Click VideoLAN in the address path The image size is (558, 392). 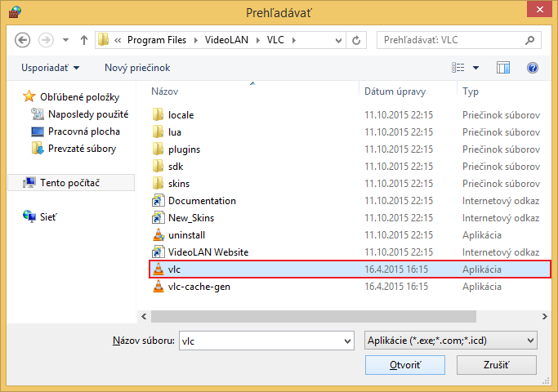(x=226, y=40)
